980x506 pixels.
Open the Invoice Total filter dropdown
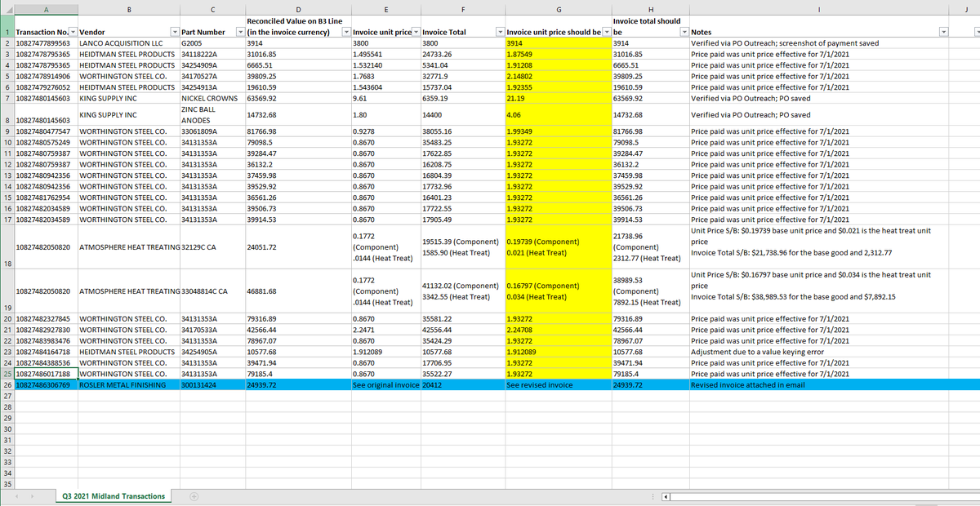pos(498,32)
